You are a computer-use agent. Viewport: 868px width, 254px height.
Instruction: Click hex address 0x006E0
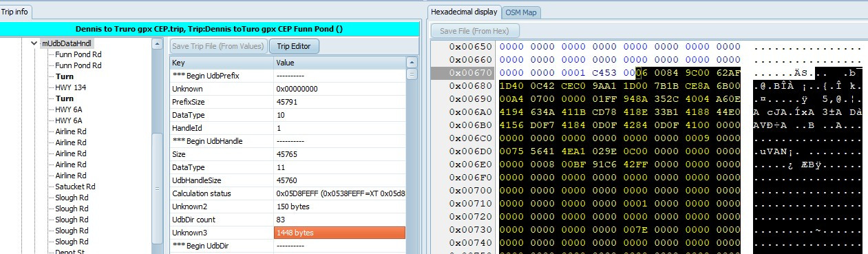[471, 165]
